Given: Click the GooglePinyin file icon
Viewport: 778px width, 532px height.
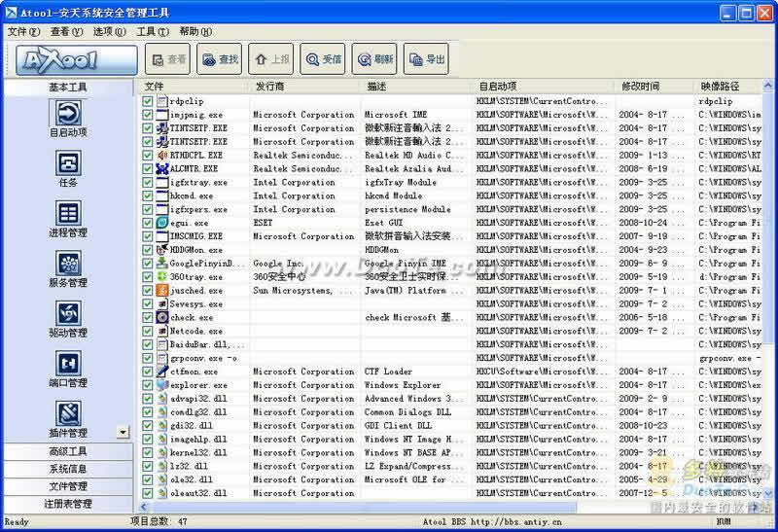Looking at the screenshot, I should click(161, 263).
